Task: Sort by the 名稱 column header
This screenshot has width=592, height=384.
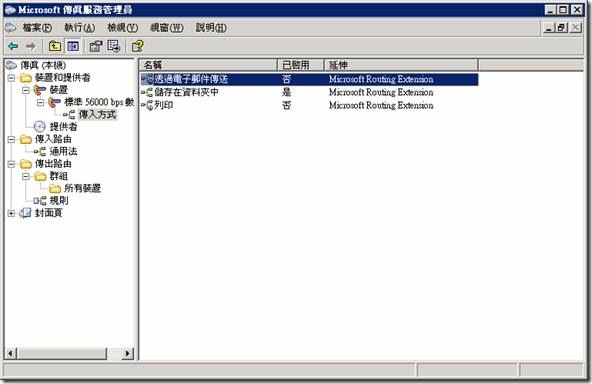Action: [208, 65]
